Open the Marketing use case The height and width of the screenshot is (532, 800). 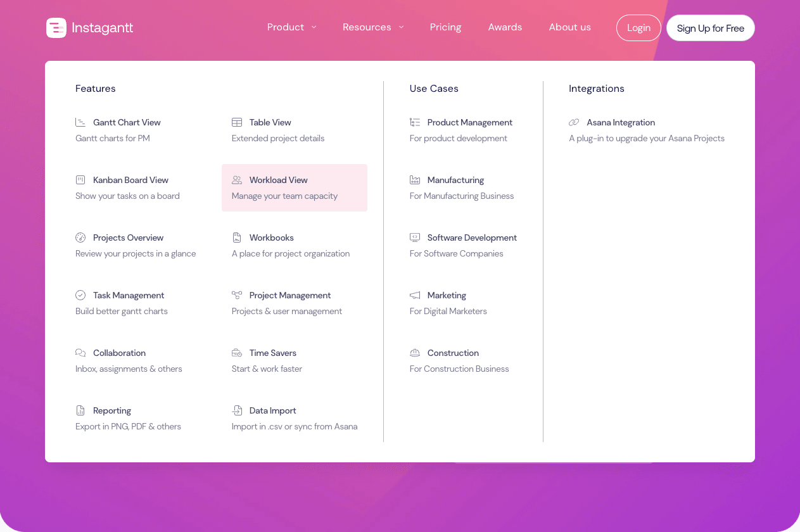click(447, 295)
